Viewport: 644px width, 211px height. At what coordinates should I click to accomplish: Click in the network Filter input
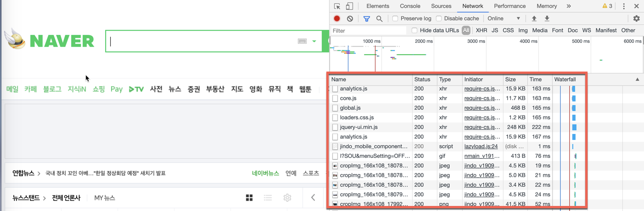coord(369,30)
